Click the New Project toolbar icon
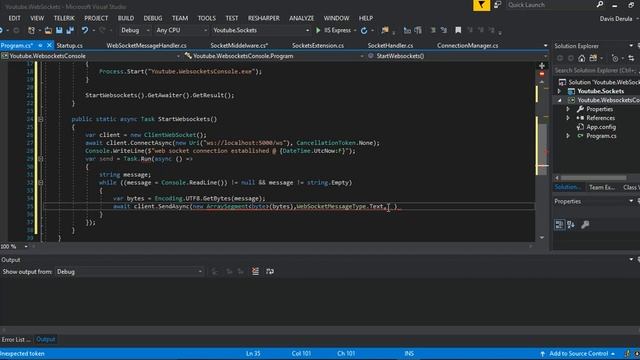Viewport: 640px width, 360px height. pos(31,30)
